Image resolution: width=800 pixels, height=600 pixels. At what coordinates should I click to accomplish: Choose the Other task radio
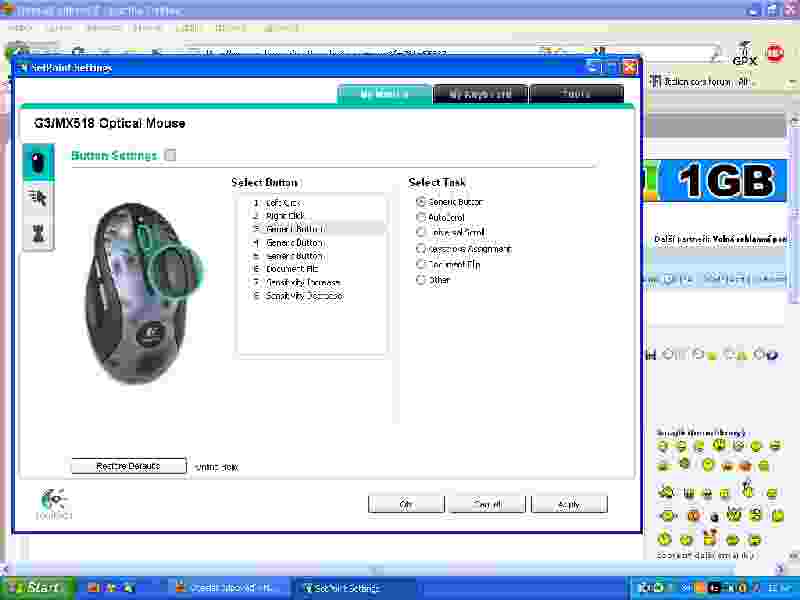coord(421,280)
